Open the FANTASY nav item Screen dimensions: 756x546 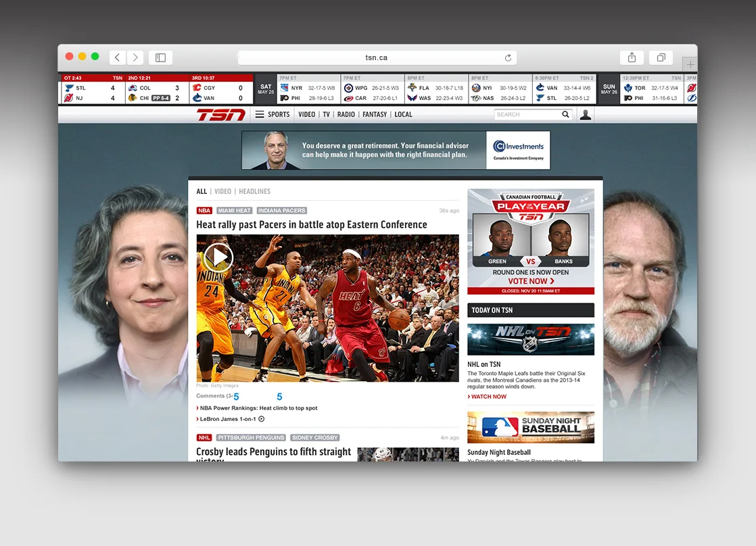375,114
